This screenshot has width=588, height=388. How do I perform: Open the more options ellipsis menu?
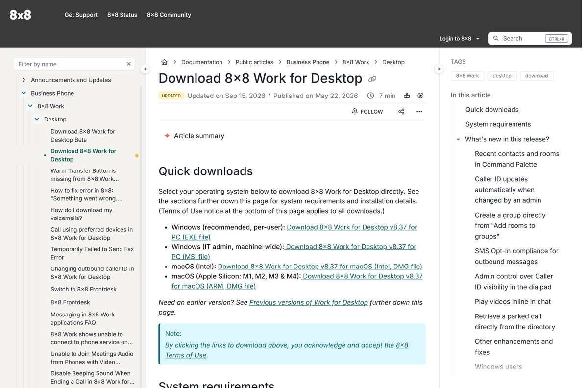[419, 112]
